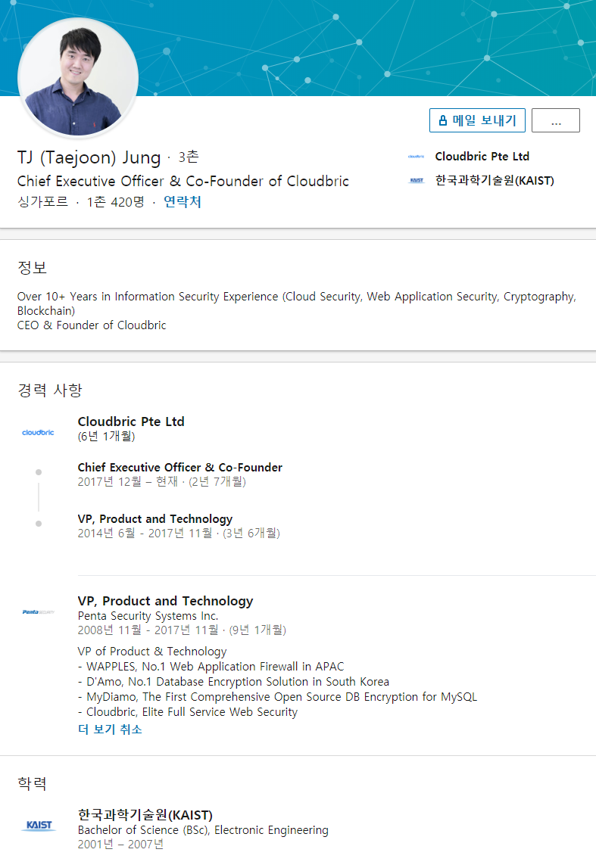Screen dimensions: 596x868
Task: Click the ... overflow options button
Action: click(555, 120)
